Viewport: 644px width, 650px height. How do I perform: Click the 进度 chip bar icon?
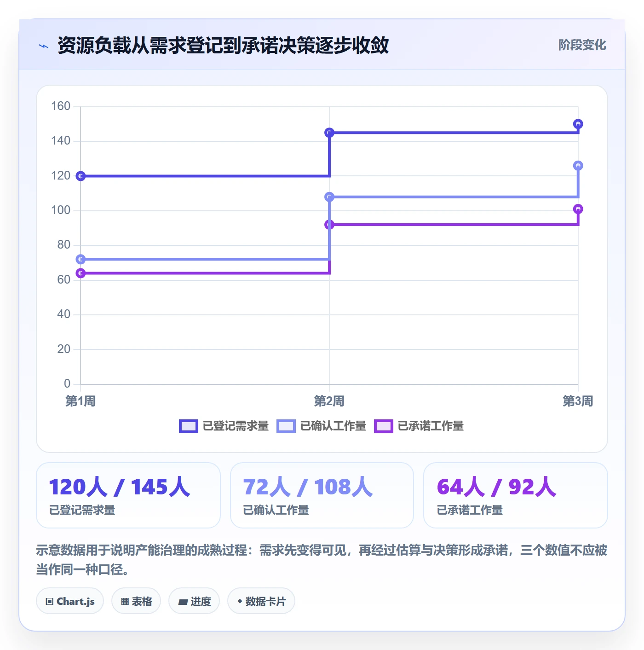183,602
